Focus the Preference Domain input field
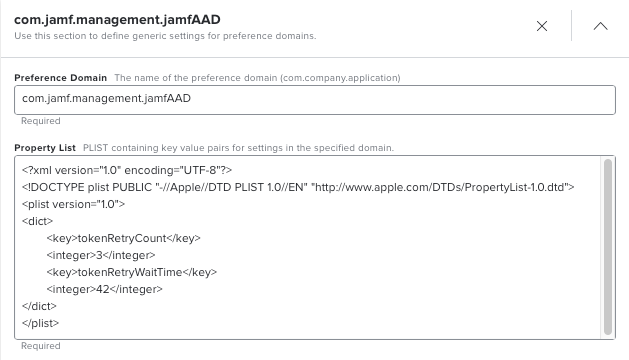This screenshot has height=360, width=629. (x=315, y=100)
